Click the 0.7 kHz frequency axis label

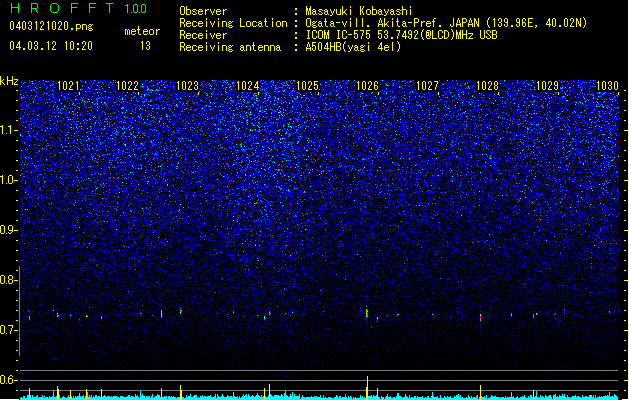pos(8,330)
